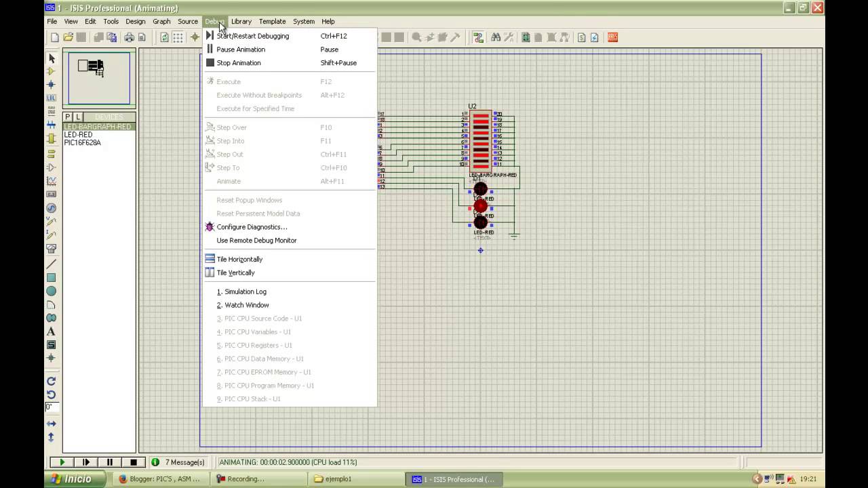This screenshot has height=488, width=868.
Task: Click the Y-Mirror vertical flip icon
Action: (51, 437)
